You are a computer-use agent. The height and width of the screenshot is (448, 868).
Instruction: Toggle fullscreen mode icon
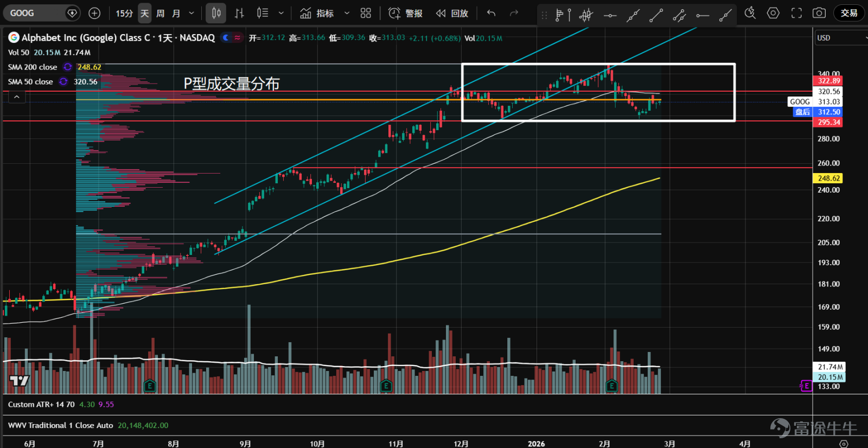click(x=796, y=13)
